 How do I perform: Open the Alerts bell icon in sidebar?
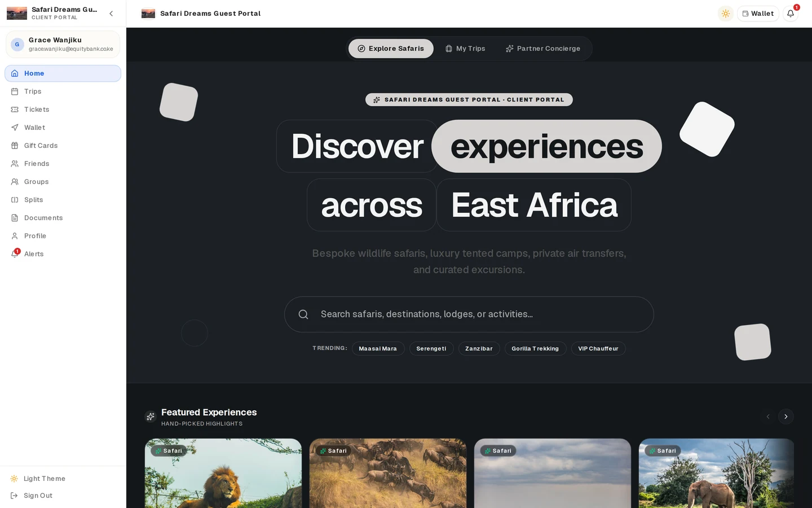point(15,254)
